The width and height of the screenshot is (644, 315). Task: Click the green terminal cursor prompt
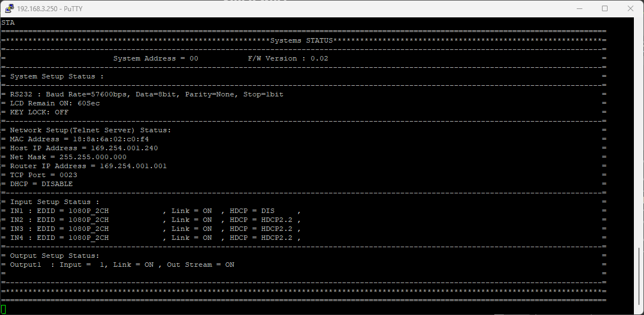[x=3, y=309]
